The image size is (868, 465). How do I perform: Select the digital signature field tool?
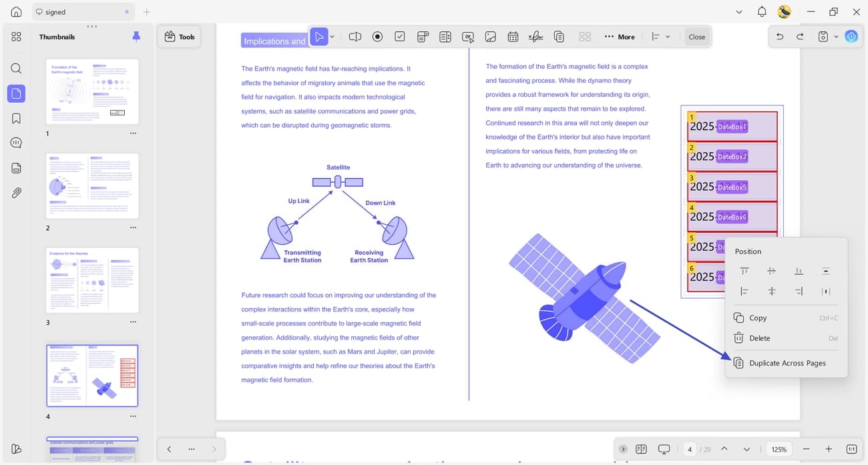(535, 37)
